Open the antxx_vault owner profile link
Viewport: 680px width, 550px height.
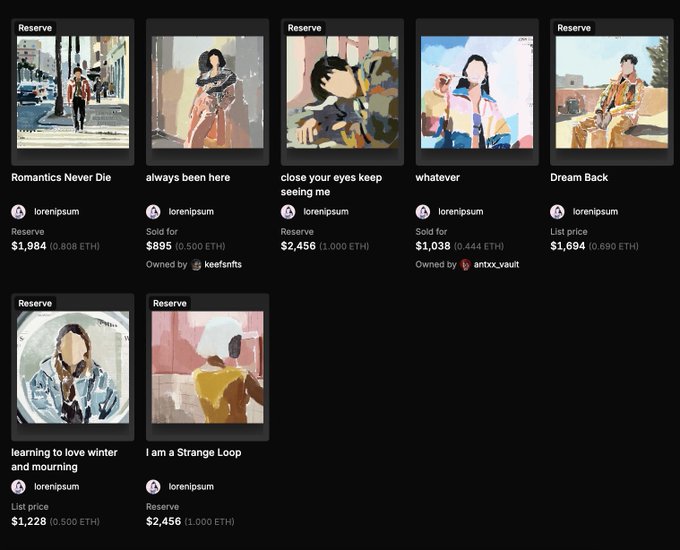496,264
